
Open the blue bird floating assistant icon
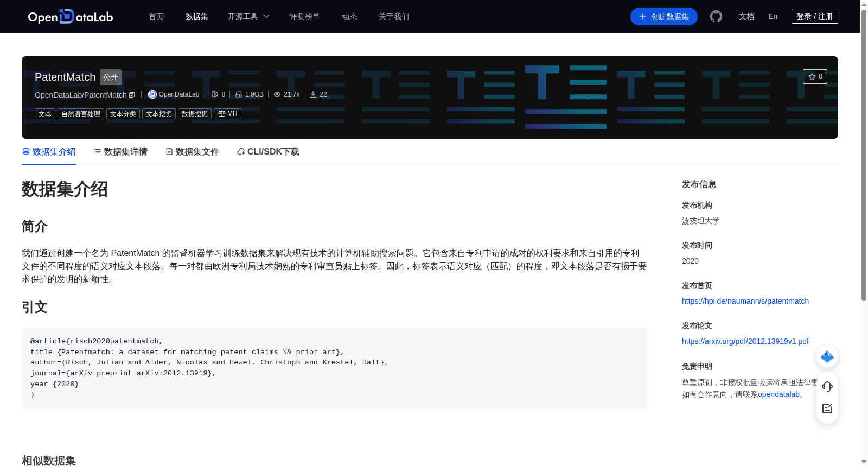(827, 356)
